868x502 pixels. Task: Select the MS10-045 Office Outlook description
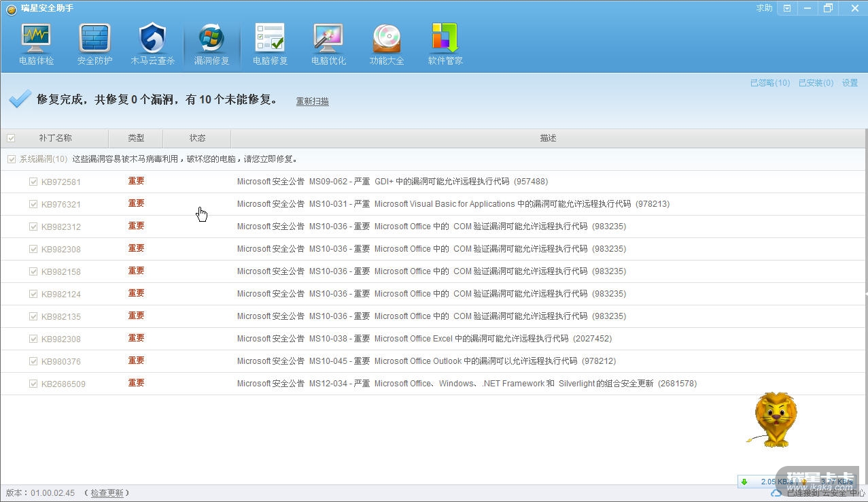[x=426, y=361]
